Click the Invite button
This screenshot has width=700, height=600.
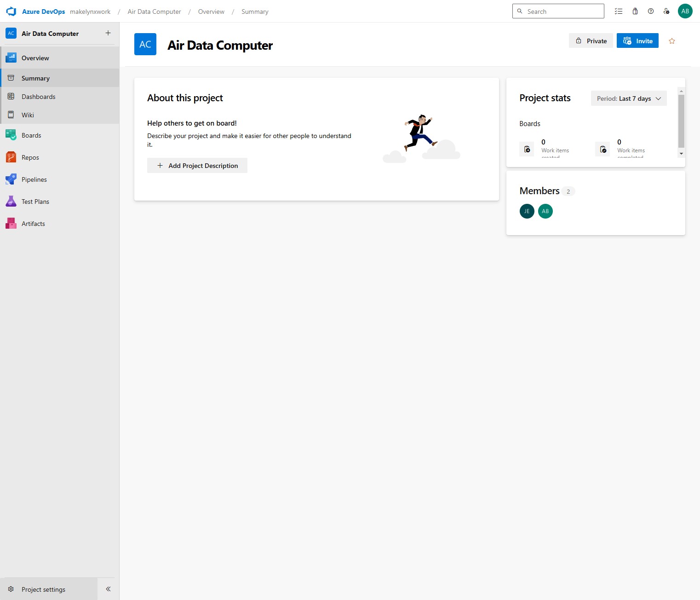click(x=637, y=41)
